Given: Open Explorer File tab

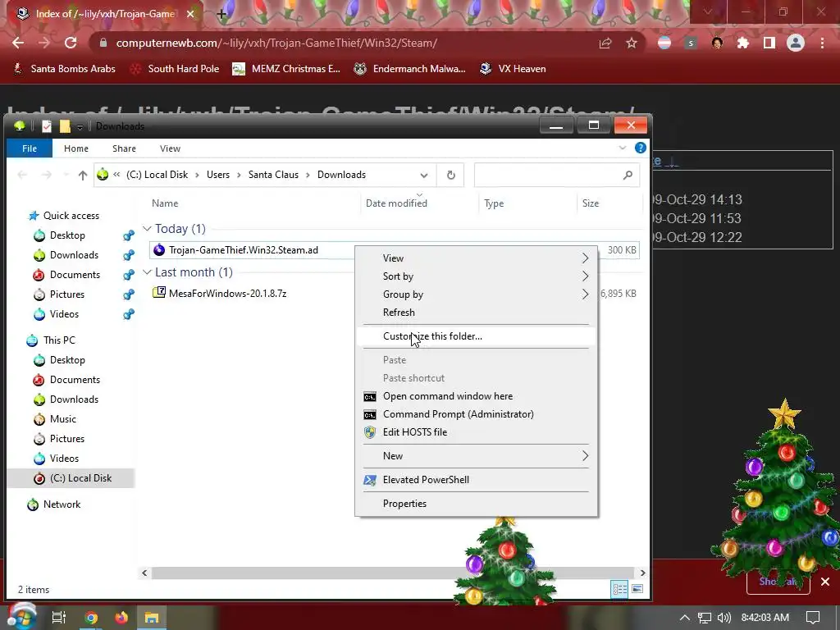Looking at the screenshot, I should click(x=30, y=148).
